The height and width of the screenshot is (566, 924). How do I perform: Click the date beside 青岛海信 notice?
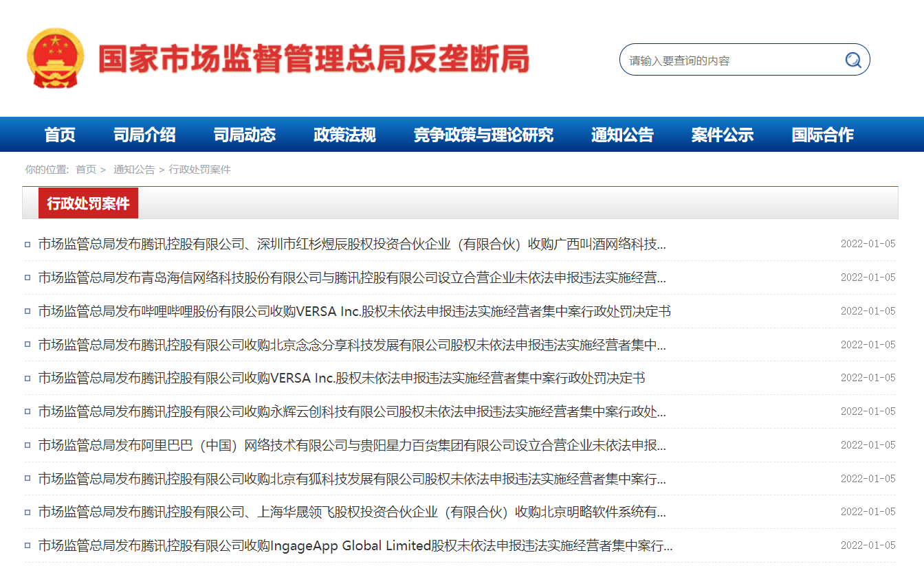(x=868, y=278)
